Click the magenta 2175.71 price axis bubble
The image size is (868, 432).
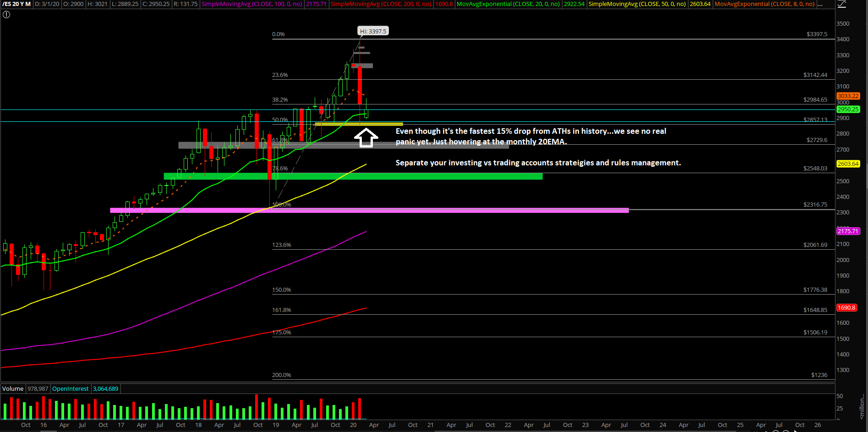848,231
